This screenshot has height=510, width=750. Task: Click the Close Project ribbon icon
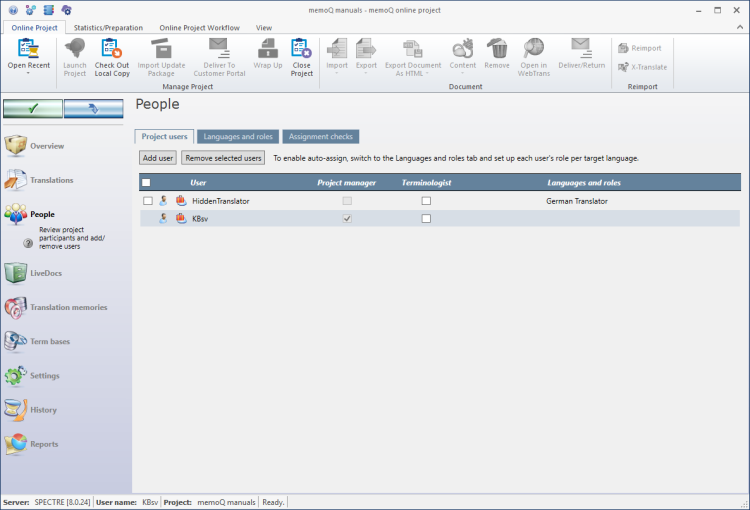coord(301,51)
